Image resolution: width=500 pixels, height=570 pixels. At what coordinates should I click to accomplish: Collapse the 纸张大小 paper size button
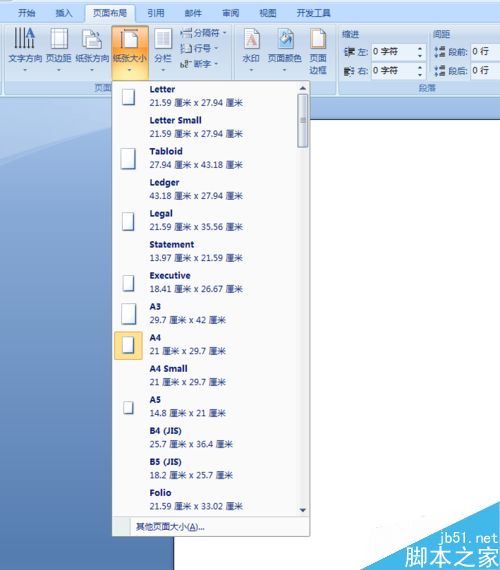click(130, 52)
